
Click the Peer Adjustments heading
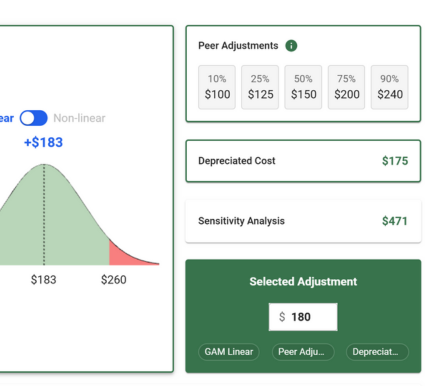(238, 46)
